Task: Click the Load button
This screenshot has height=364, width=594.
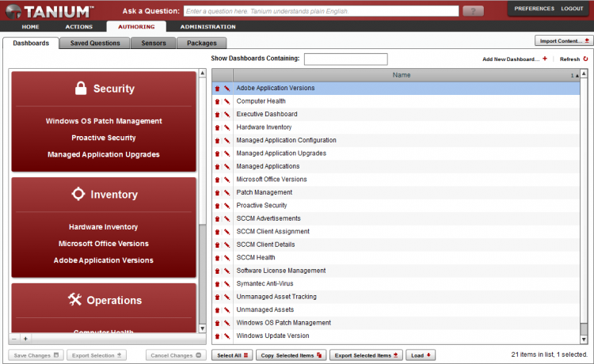Action: point(421,355)
